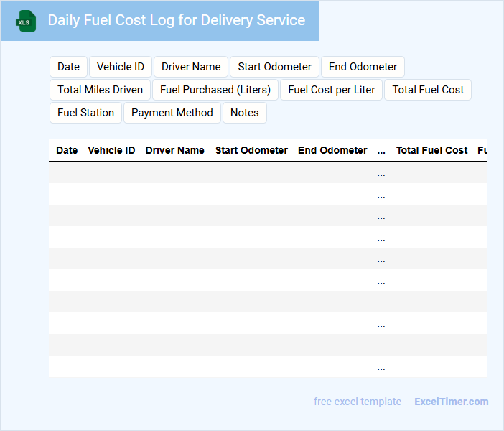Open the ExcelTimer.com link
The height and width of the screenshot is (431, 504).
[x=451, y=402]
